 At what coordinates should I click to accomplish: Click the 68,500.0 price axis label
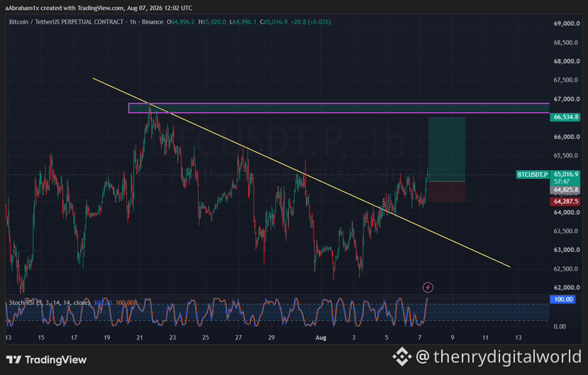(x=566, y=43)
